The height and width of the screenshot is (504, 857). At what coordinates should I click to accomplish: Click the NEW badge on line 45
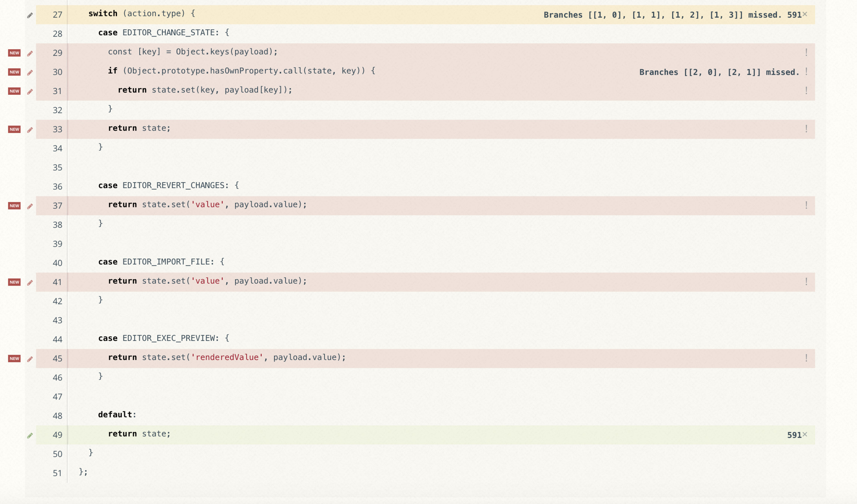[x=14, y=358]
